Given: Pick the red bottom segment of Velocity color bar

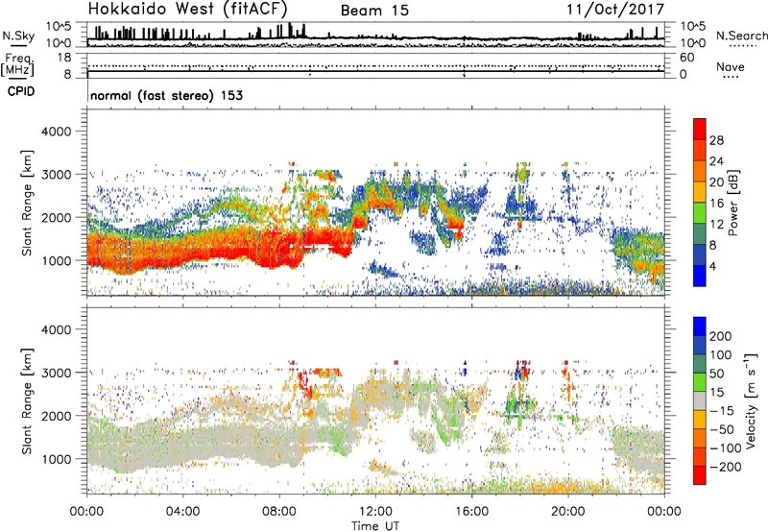Looking at the screenshot, I should (700, 475).
